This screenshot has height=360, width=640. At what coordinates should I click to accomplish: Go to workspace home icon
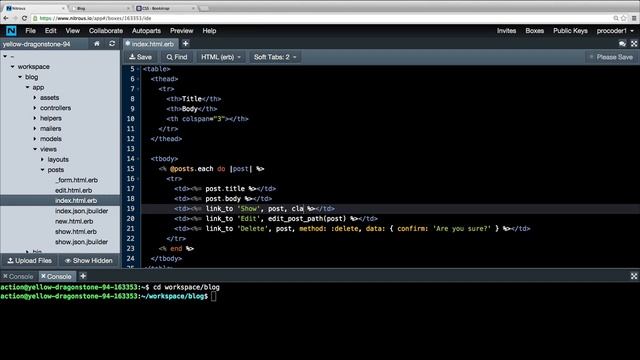click(97, 44)
